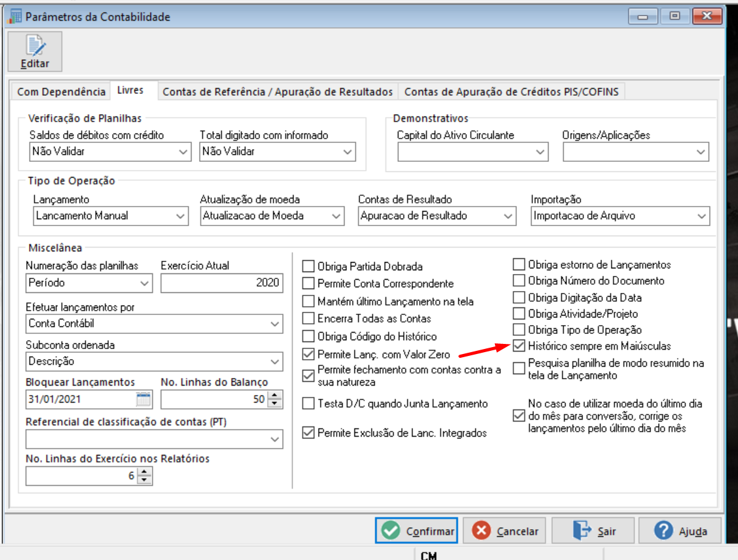Increase No. Linhas do Balanço value

pos(275,395)
